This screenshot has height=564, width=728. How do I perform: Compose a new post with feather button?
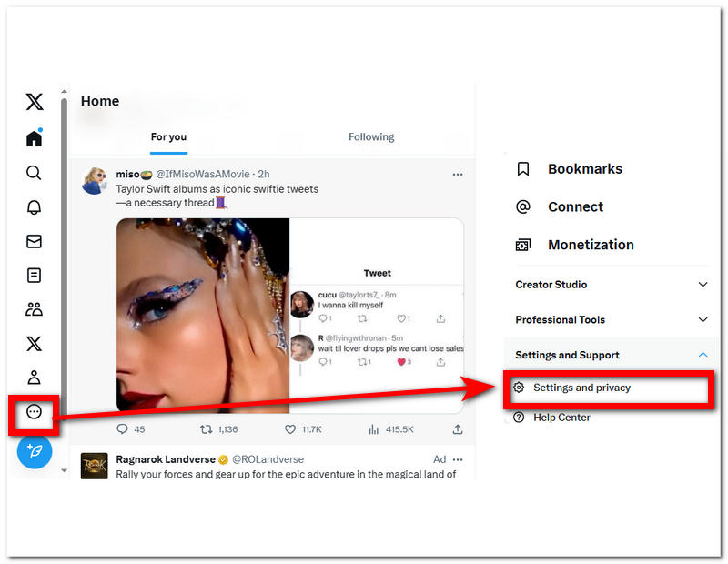tap(35, 451)
